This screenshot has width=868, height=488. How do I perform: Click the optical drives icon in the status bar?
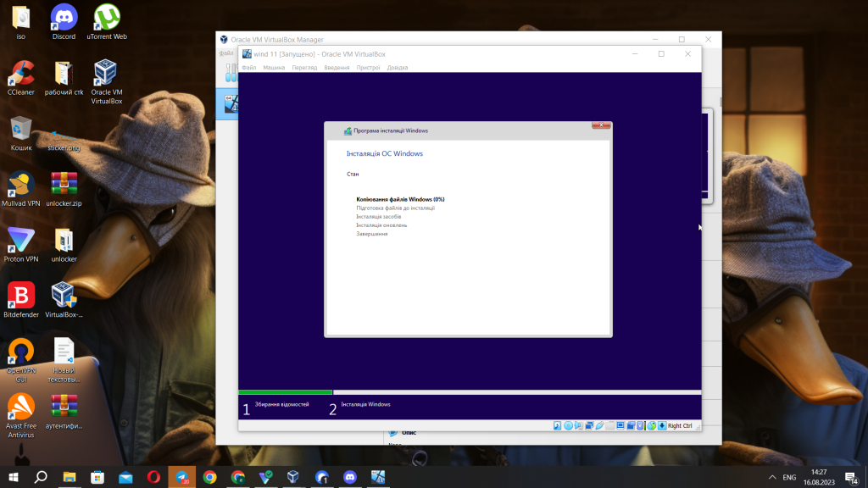coord(569,425)
